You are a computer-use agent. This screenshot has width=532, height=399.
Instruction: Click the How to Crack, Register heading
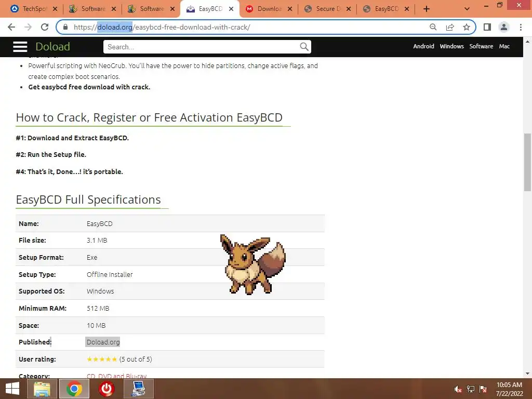coord(149,117)
